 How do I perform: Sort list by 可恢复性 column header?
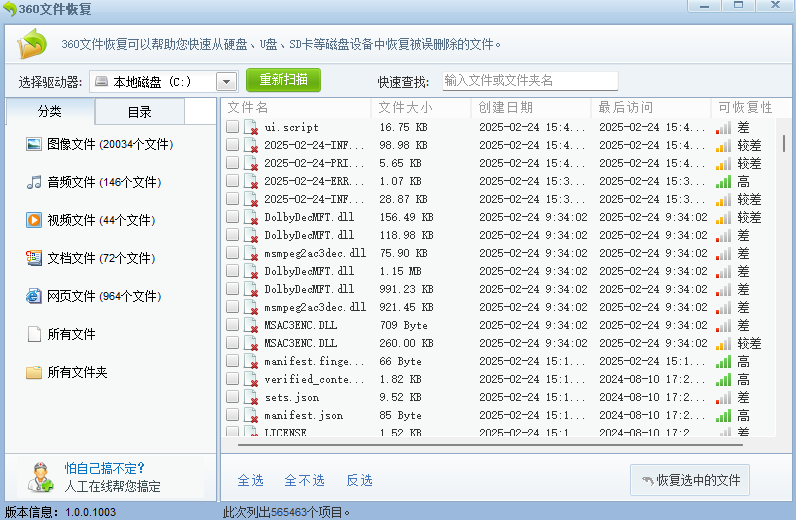[745, 107]
